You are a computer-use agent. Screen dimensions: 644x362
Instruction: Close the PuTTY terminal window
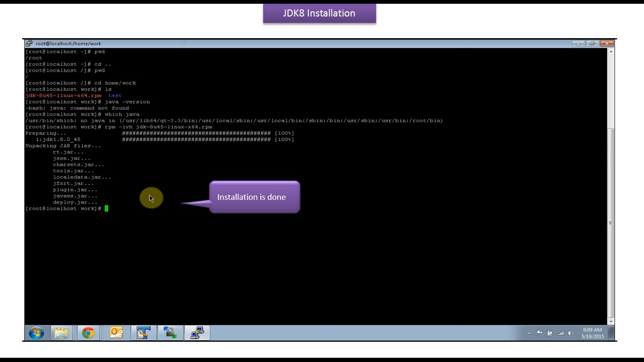(x=607, y=43)
